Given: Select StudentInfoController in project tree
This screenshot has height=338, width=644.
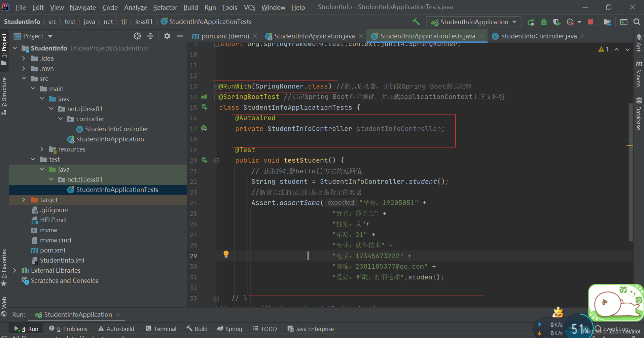Looking at the screenshot, I should (116, 129).
